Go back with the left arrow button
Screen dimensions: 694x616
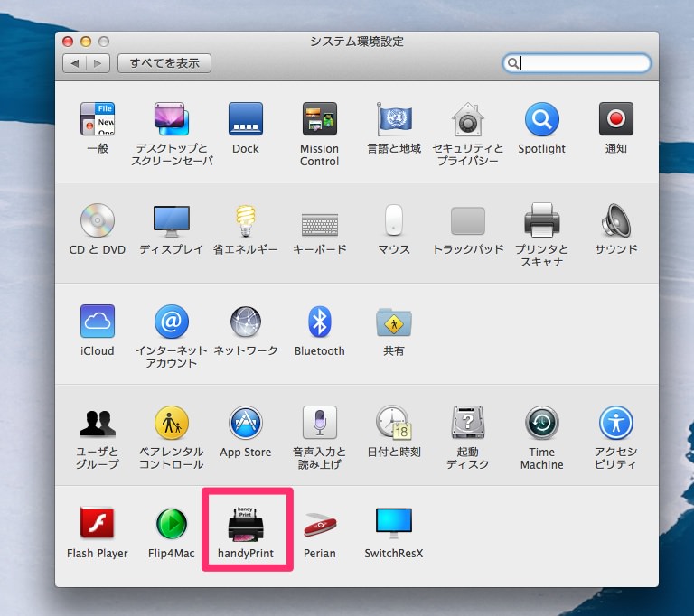coord(74,63)
